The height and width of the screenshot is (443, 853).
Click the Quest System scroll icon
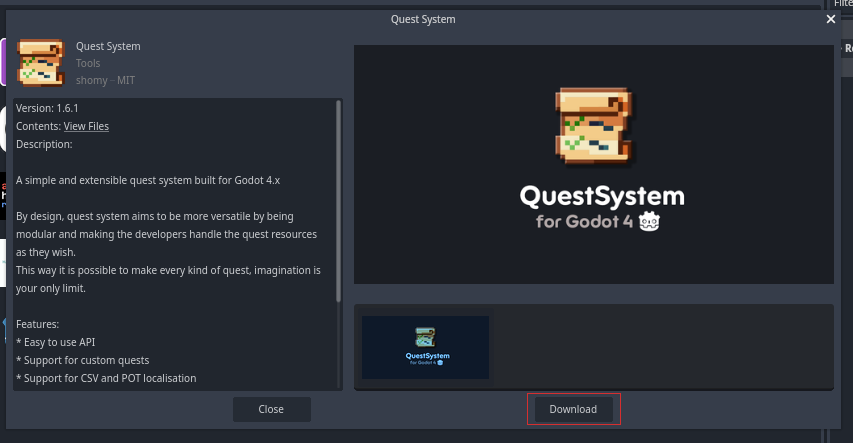(x=41, y=63)
